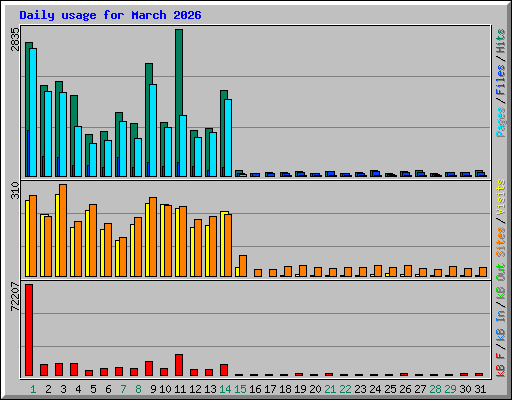Click day 3 on the x-axis
Screen dimensions: 512x400
point(63,389)
